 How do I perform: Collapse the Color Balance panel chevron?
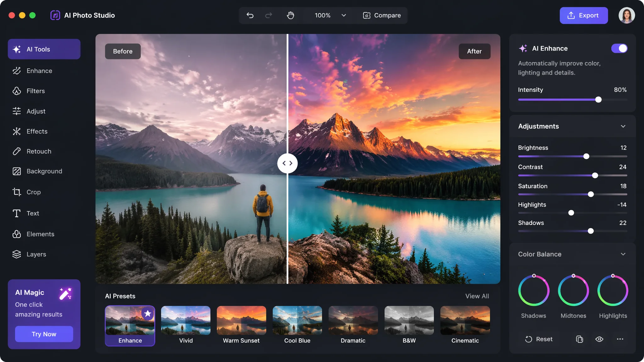tap(623, 254)
